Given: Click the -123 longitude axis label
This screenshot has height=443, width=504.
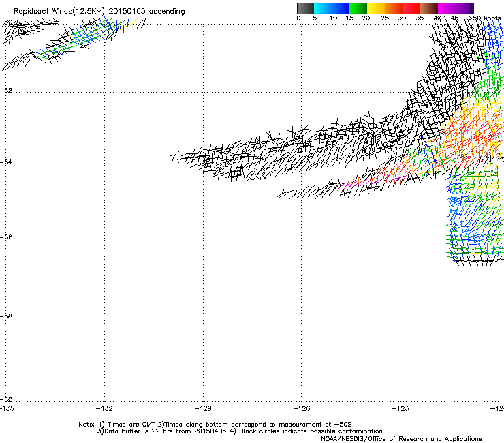Looking at the screenshot, I should pos(400,408).
